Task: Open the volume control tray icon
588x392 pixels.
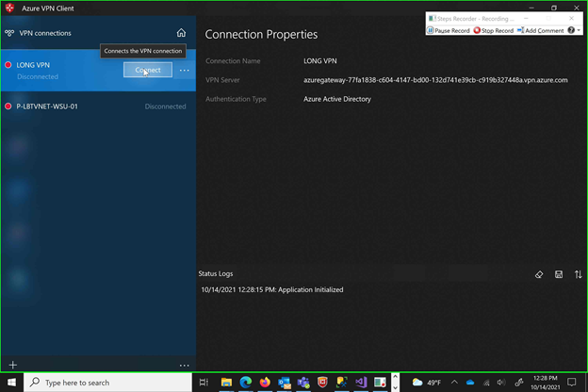Action: click(x=501, y=383)
